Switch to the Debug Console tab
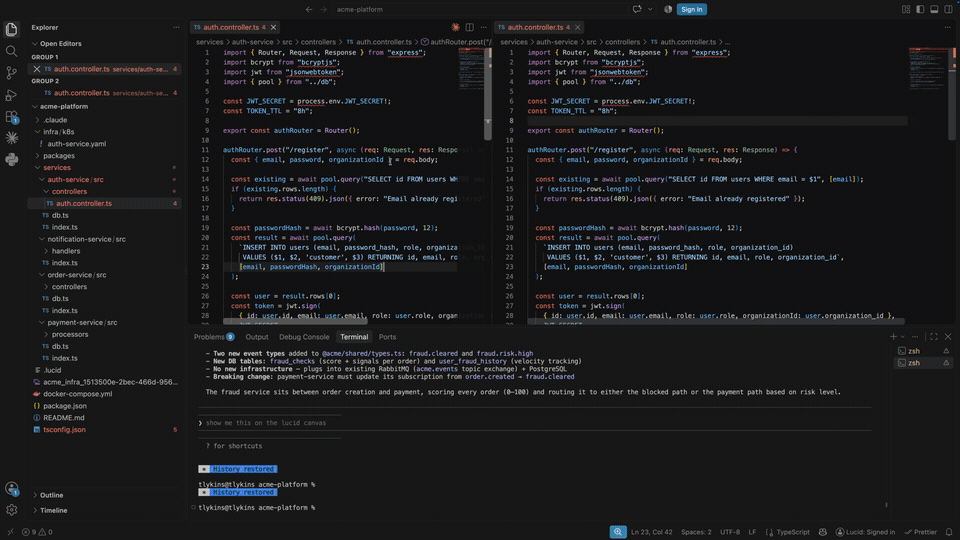 (x=304, y=337)
